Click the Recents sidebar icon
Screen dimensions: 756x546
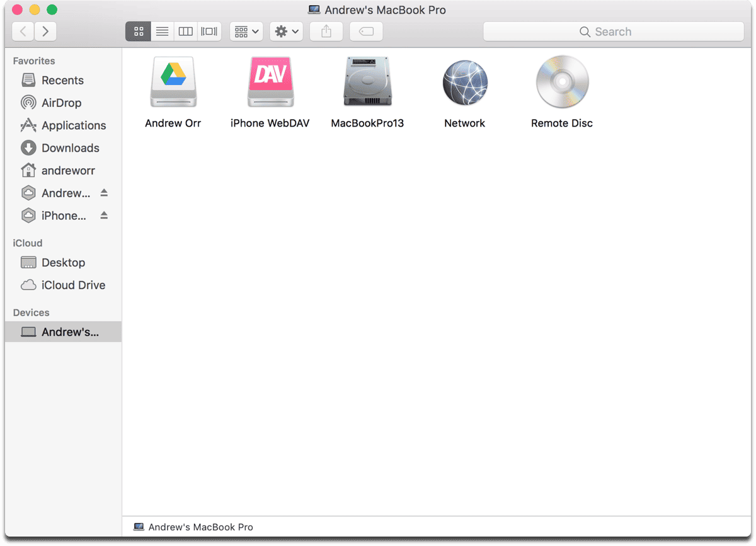click(x=28, y=80)
